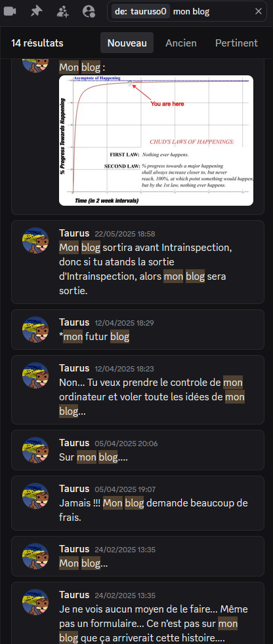This screenshot has width=273, height=644.
Task: Start a video call with camera icon
Action: pyautogui.click(x=10, y=11)
